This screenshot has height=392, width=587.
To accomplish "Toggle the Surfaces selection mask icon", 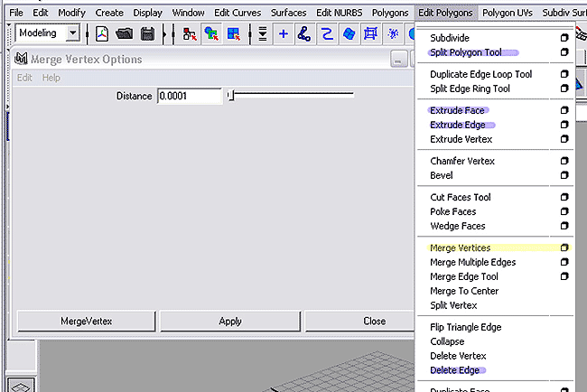I will 349,34.
